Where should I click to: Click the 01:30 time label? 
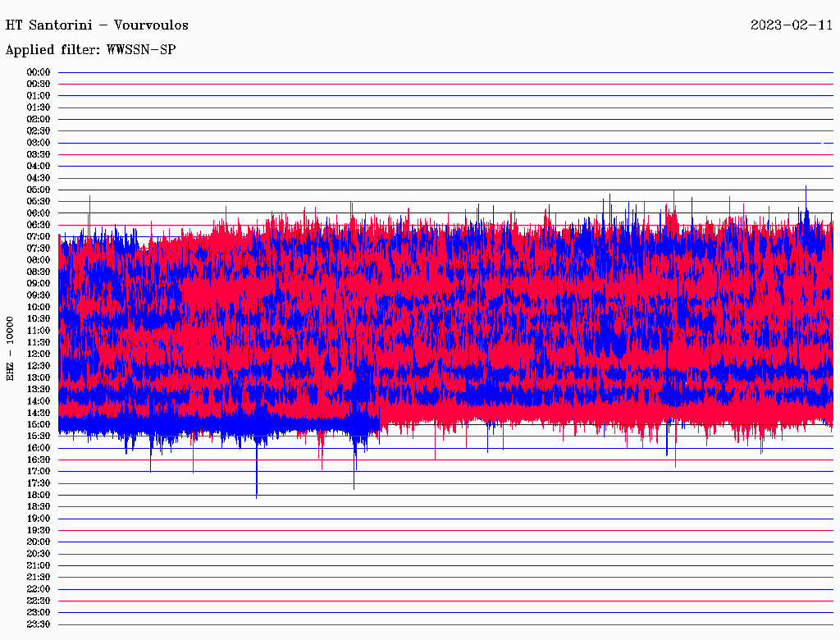tap(39, 107)
